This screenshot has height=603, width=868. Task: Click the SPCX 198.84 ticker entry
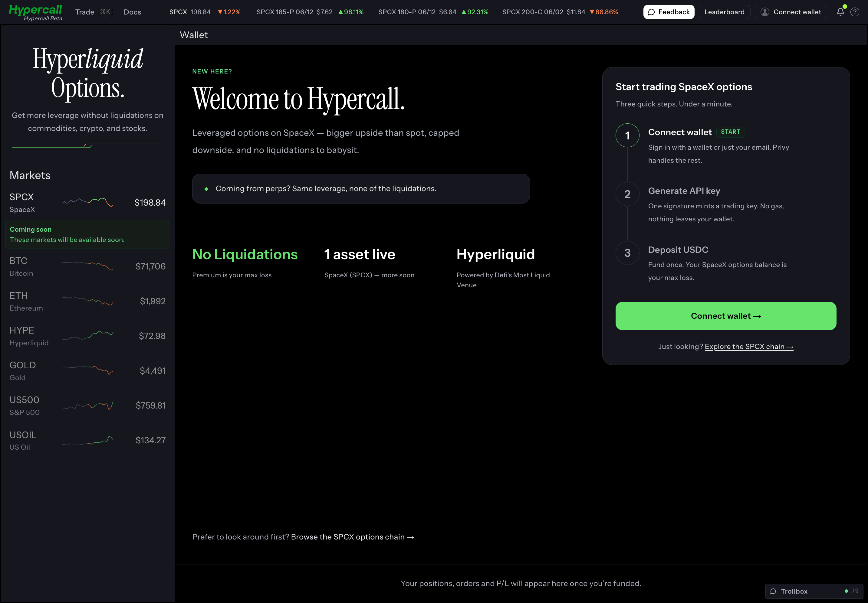[205, 12]
